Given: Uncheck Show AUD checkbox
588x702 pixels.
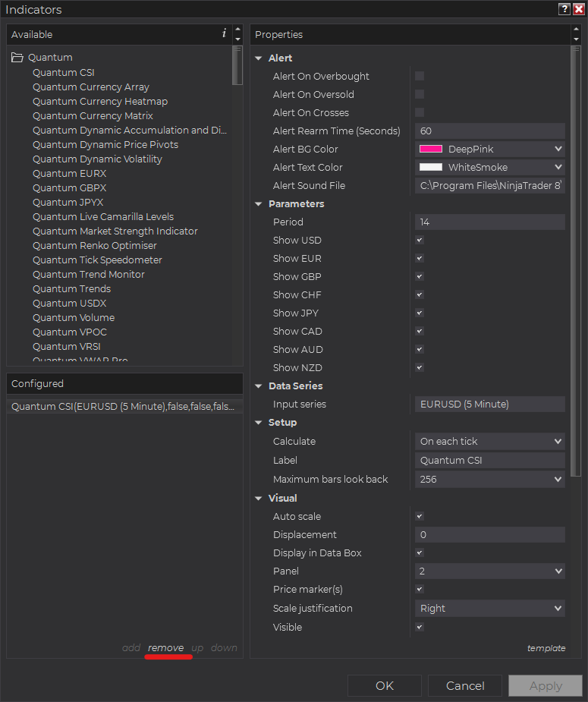Looking at the screenshot, I should click(x=420, y=349).
